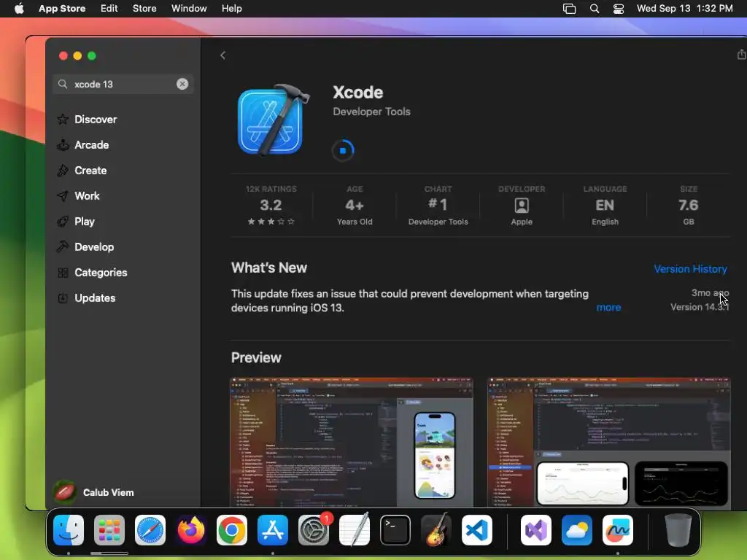Open the Arcade section
The image size is (747, 560).
(91, 145)
